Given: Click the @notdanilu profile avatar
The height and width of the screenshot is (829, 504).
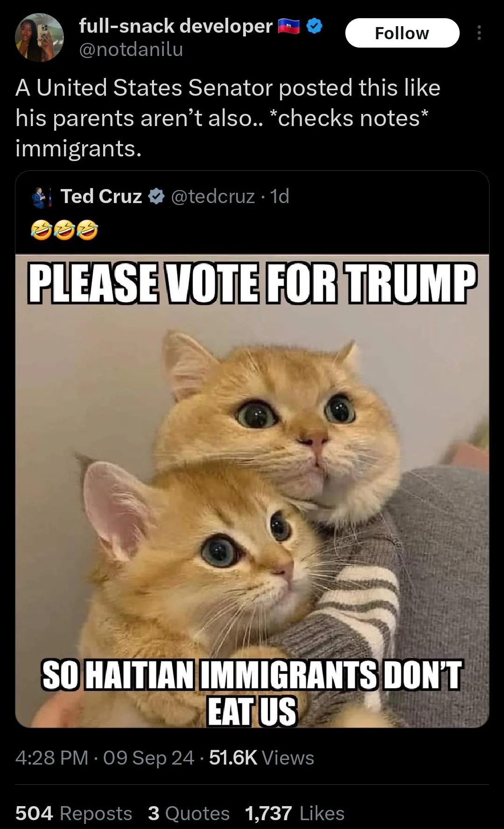Looking at the screenshot, I should 39,37.
